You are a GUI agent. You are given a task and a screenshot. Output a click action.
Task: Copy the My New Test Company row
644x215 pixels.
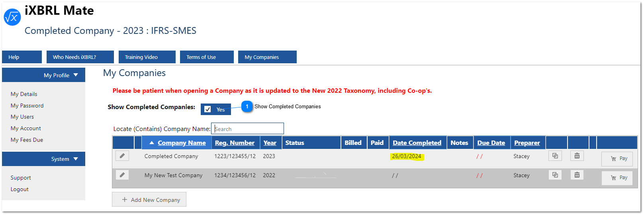coord(555,175)
